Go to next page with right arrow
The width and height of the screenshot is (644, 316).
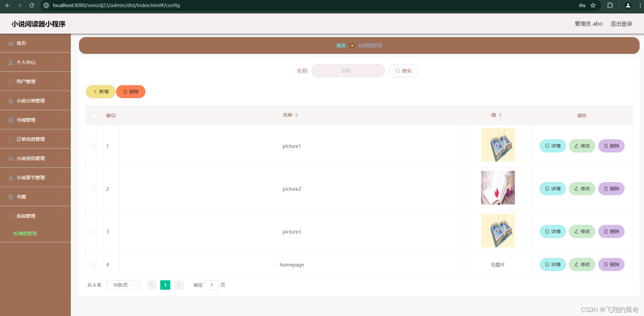(179, 285)
